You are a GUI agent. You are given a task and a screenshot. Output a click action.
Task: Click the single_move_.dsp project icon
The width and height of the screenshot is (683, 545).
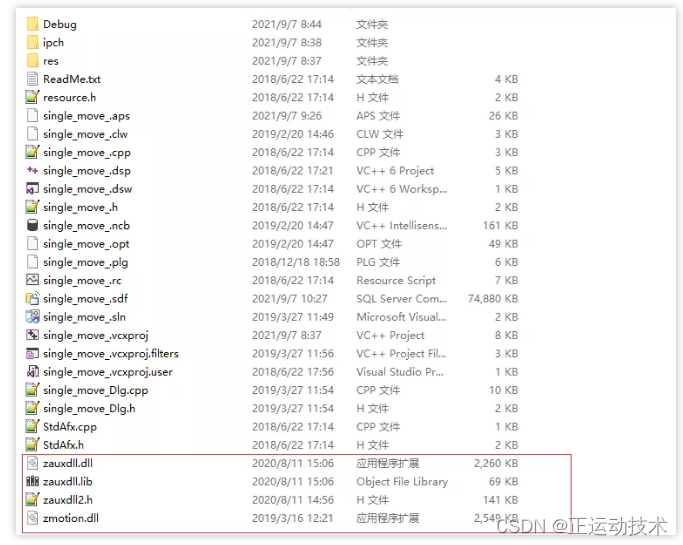tap(33, 170)
